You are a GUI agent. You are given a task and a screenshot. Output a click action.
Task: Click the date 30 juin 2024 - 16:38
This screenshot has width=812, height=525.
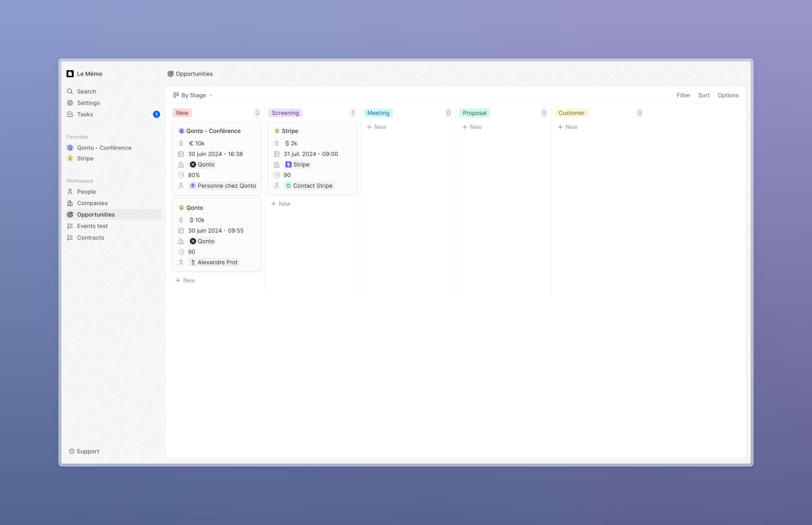(216, 154)
